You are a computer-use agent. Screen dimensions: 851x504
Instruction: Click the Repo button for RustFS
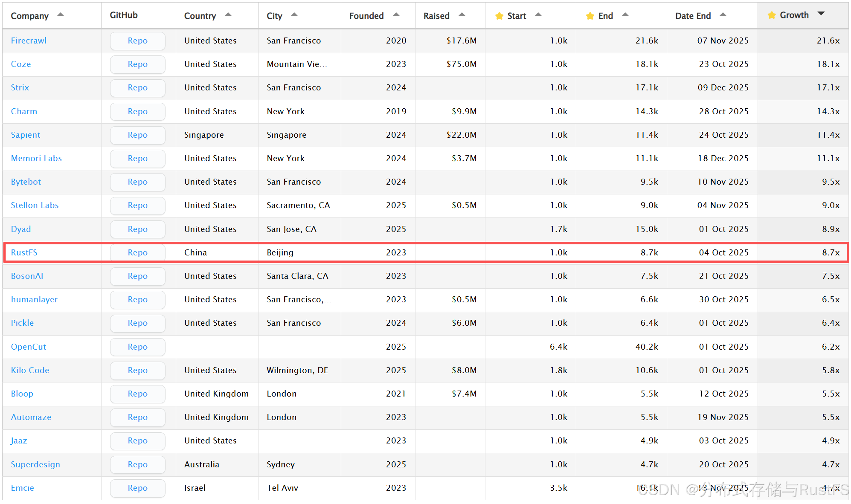coord(137,252)
